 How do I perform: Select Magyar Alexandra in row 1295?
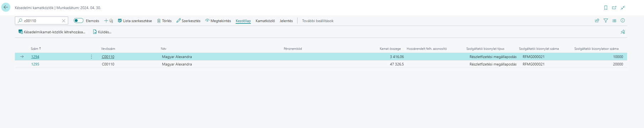[177, 64]
